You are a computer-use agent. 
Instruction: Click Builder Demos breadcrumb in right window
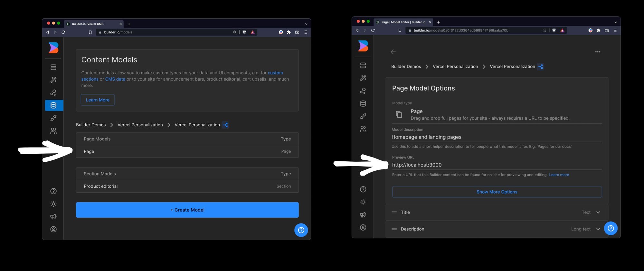point(406,67)
